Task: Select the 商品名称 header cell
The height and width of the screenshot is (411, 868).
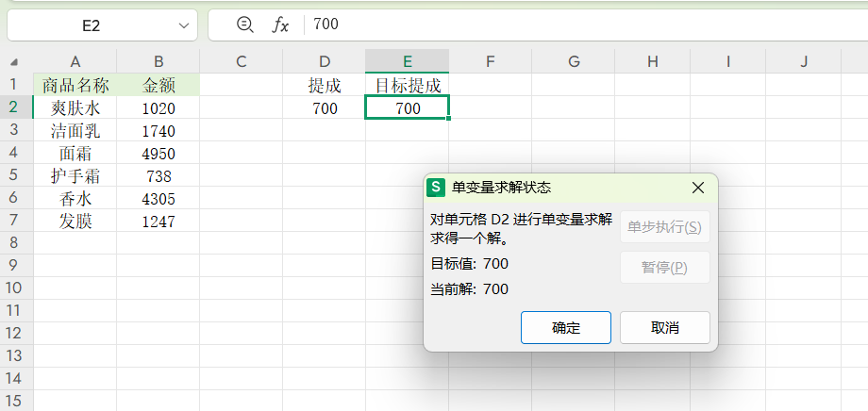Action: (x=75, y=85)
